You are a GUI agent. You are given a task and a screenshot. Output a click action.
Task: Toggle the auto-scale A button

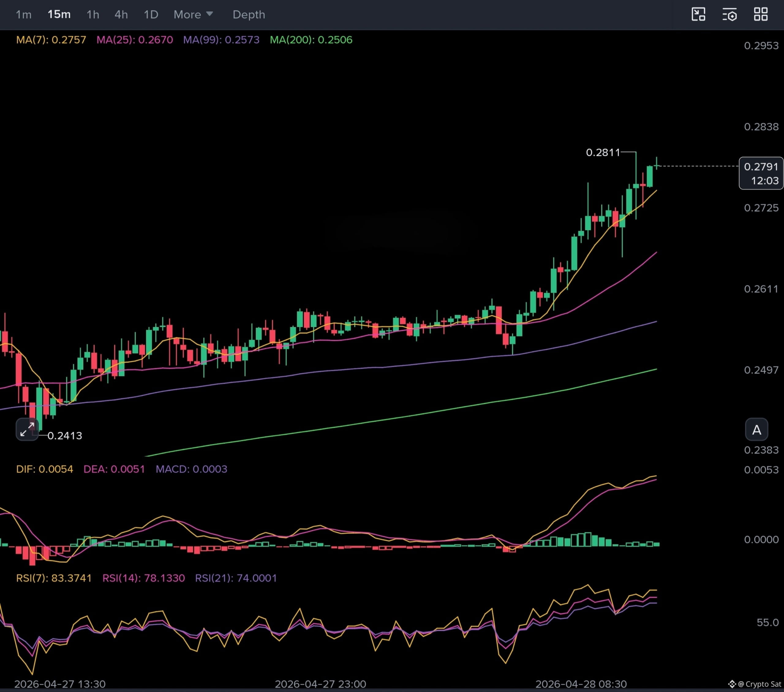(x=756, y=430)
